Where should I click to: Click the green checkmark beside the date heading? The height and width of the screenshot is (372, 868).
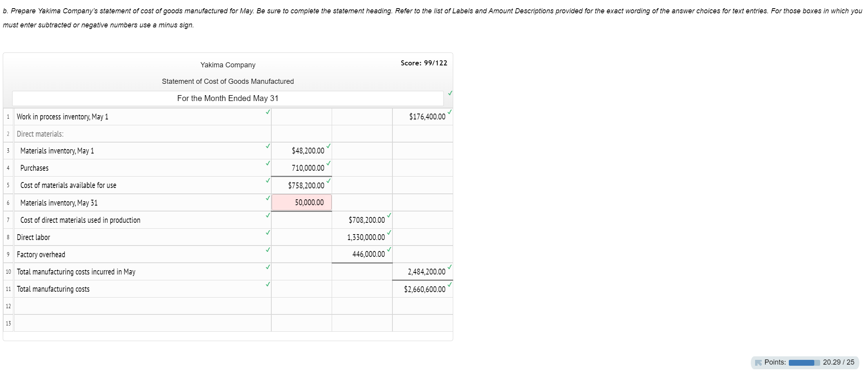click(x=450, y=94)
